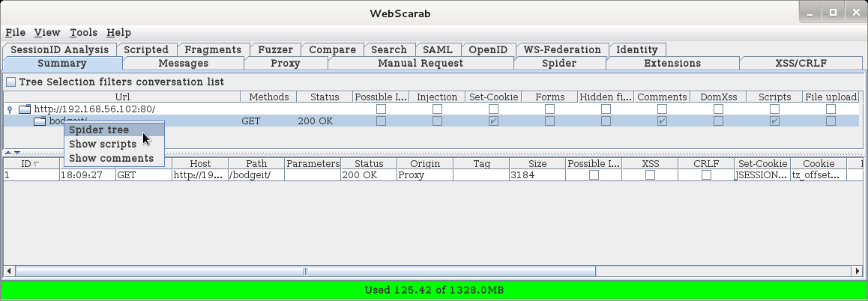Screen dimensions: 868x301
Task: Toggle Comments checkbox in bodgeit row
Action: click(662, 121)
